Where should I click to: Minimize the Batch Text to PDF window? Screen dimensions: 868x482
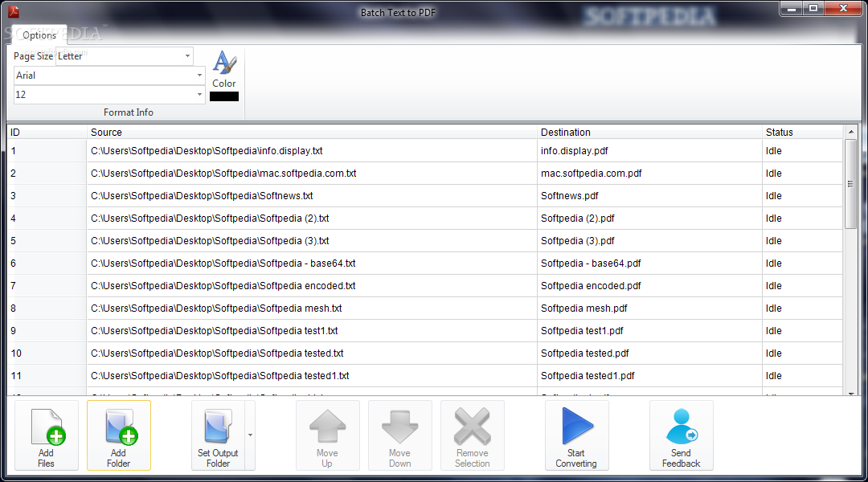pyautogui.click(x=792, y=8)
